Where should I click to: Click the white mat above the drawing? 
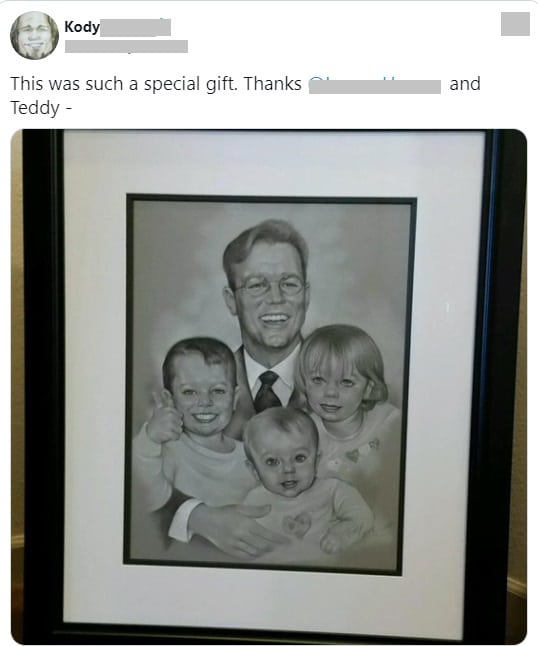272,163
